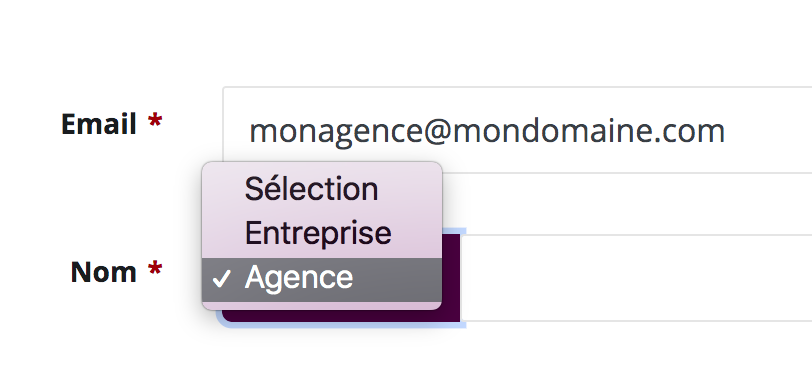This screenshot has height=380, width=812.
Task: Click the checkmark next to Agence
Action: pos(221,279)
